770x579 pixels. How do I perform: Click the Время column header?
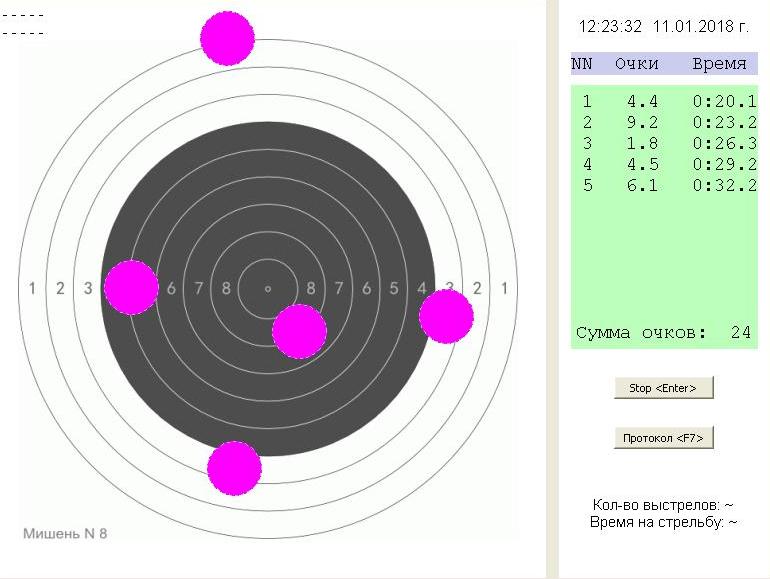(719, 63)
